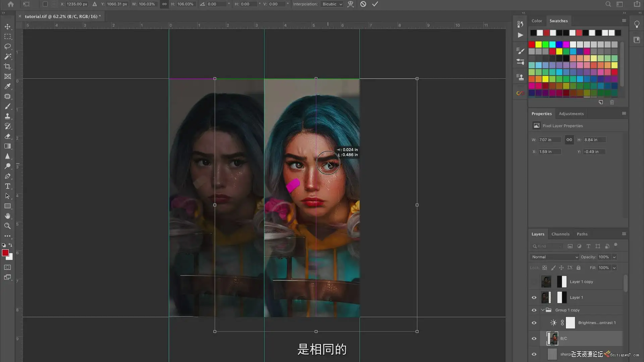This screenshot has height=362, width=644.
Task: Open the Normal blend mode dropdown
Action: pos(555,257)
